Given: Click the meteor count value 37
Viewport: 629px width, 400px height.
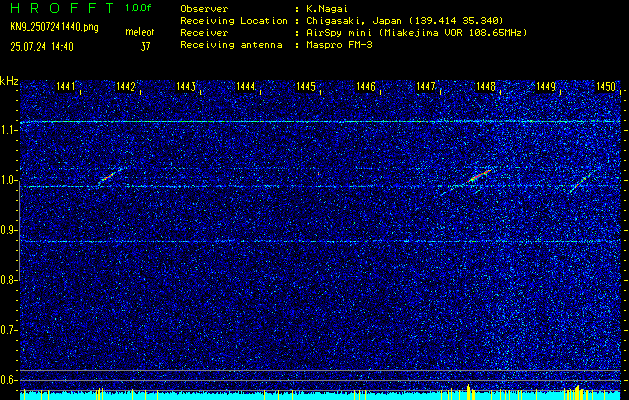Looking at the screenshot, I should [145, 47].
